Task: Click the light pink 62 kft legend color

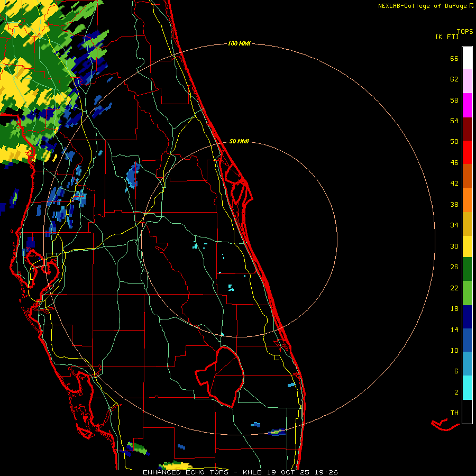Action: coord(467,81)
